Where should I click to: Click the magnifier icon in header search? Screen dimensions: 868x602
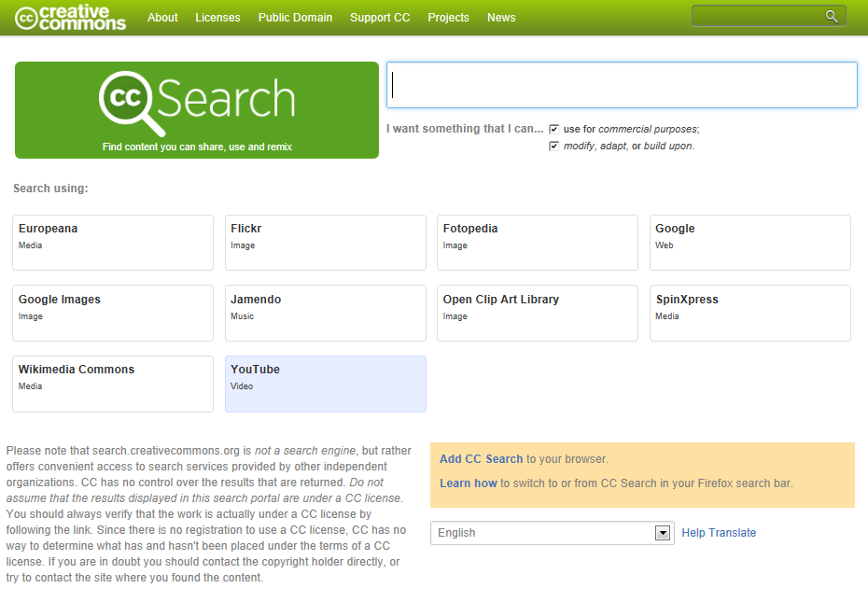coord(832,17)
